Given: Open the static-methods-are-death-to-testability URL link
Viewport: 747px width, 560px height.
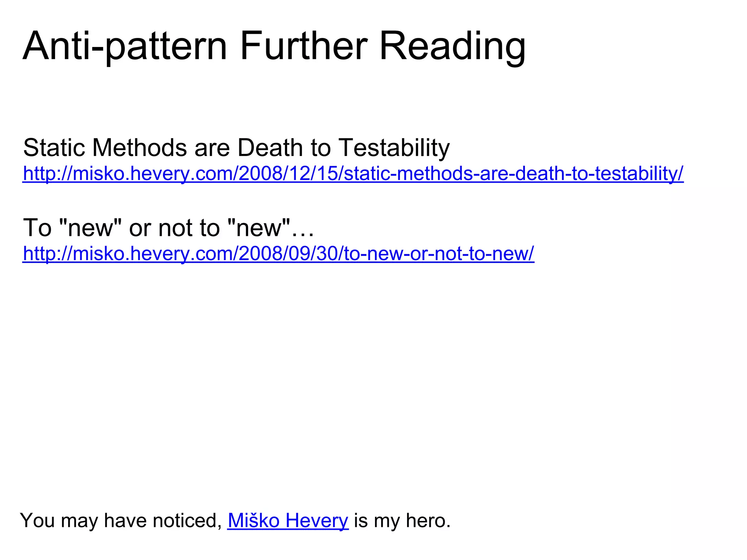Looking at the screenshot, I should (x=353, y=174).
